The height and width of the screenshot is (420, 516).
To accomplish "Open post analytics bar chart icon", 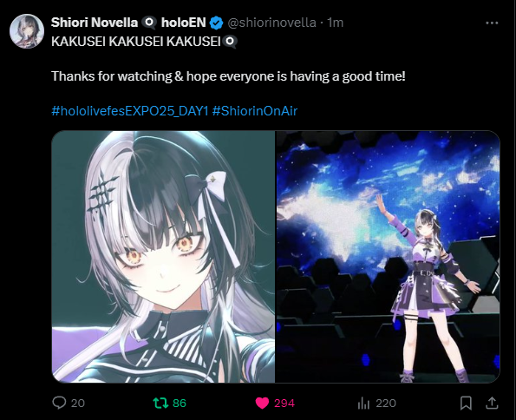I will 363,404.
